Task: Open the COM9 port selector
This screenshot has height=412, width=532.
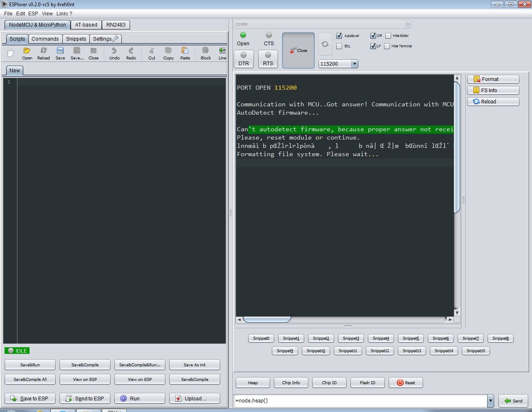Action: [408, 24]
